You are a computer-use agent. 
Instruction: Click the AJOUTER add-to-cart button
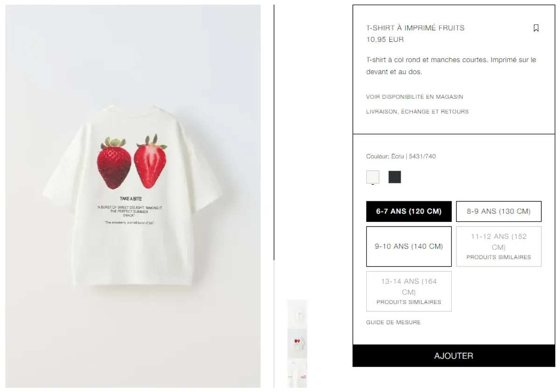tap(454, 356)
